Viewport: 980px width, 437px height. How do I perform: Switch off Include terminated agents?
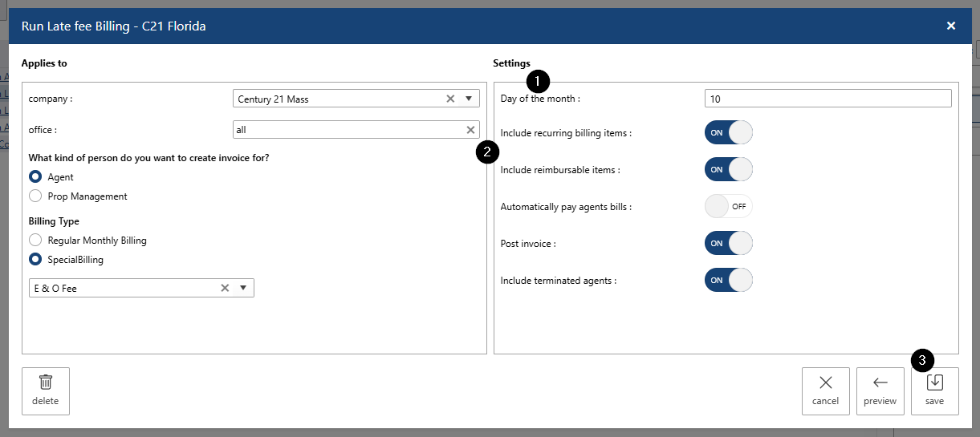coord(728,281)
